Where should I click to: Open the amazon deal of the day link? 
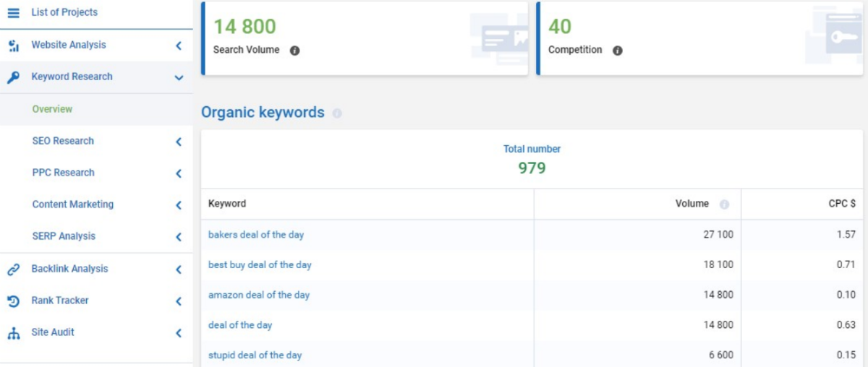(259, 295)
